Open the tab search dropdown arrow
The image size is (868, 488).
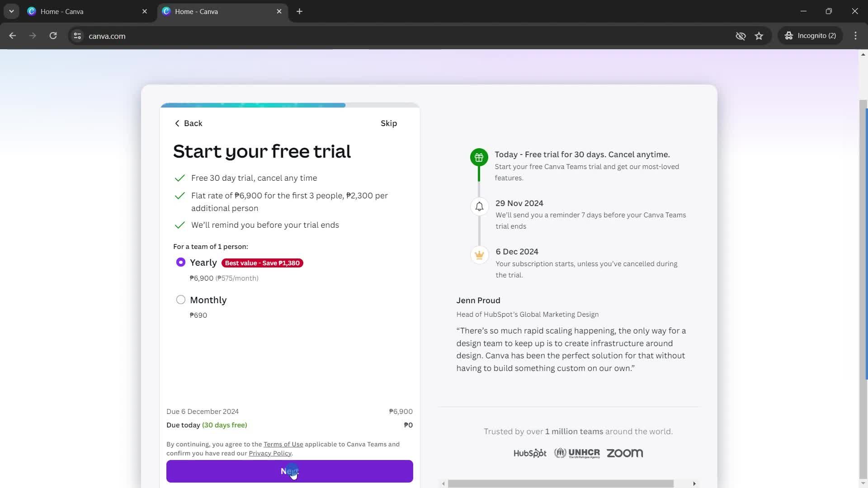click(x=11, y=11)
